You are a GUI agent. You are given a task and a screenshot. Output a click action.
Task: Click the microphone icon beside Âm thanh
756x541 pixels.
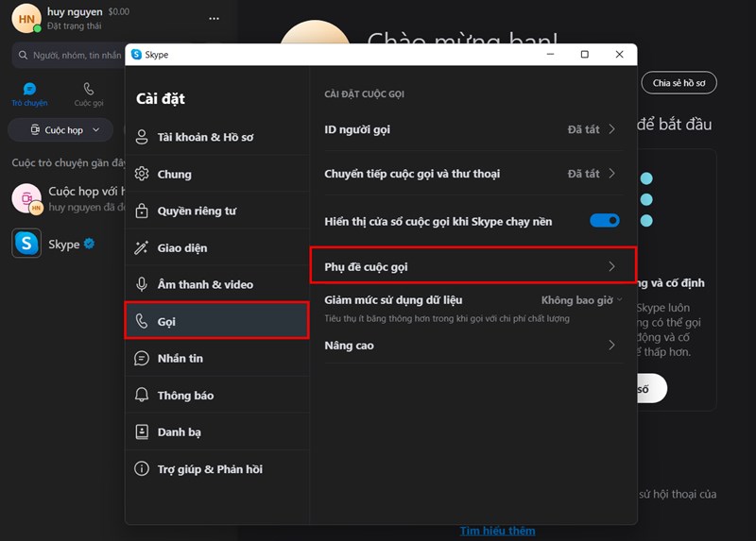tap(142, 284)
